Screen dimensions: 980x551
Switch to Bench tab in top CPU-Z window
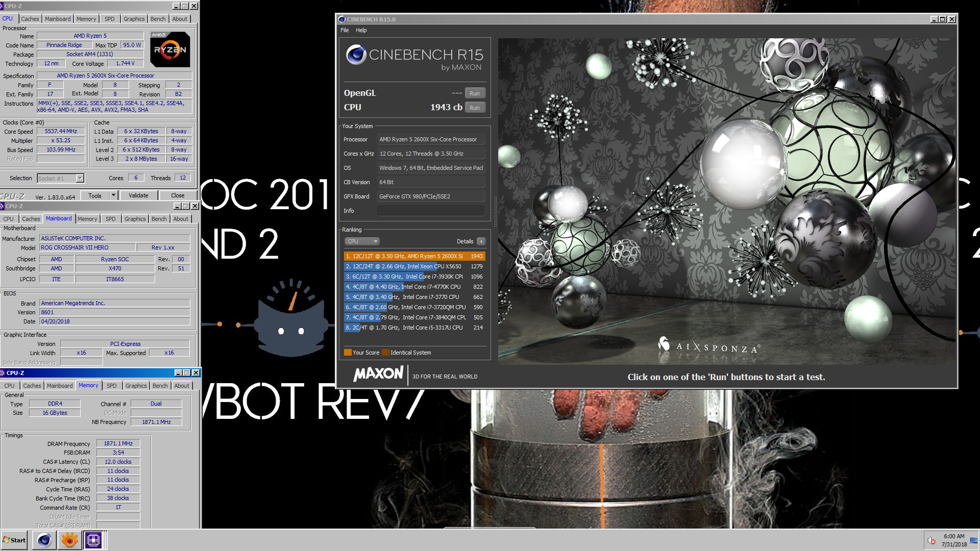click(158, 19)
